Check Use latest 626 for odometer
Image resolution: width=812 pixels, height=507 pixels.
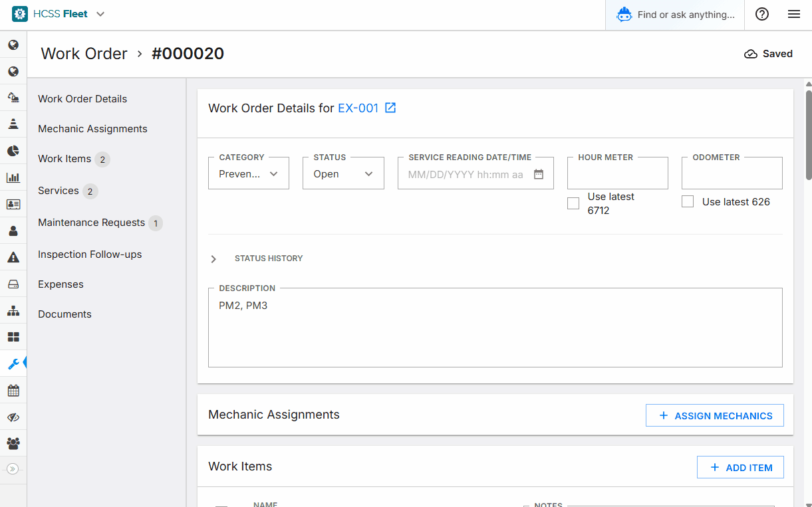pos(688,201)
